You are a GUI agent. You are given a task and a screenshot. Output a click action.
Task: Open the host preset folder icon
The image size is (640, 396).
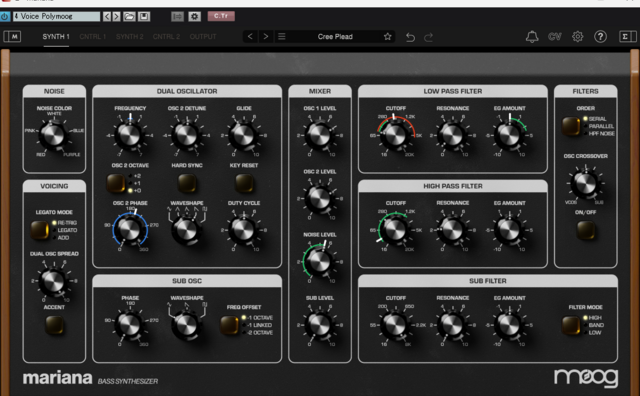(x=129, y=16)
